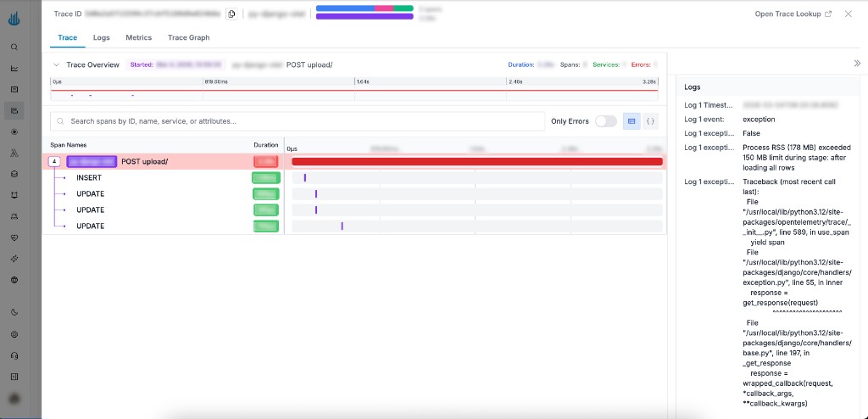Switch to the Trace Graph tab

[x=189, y=37]
